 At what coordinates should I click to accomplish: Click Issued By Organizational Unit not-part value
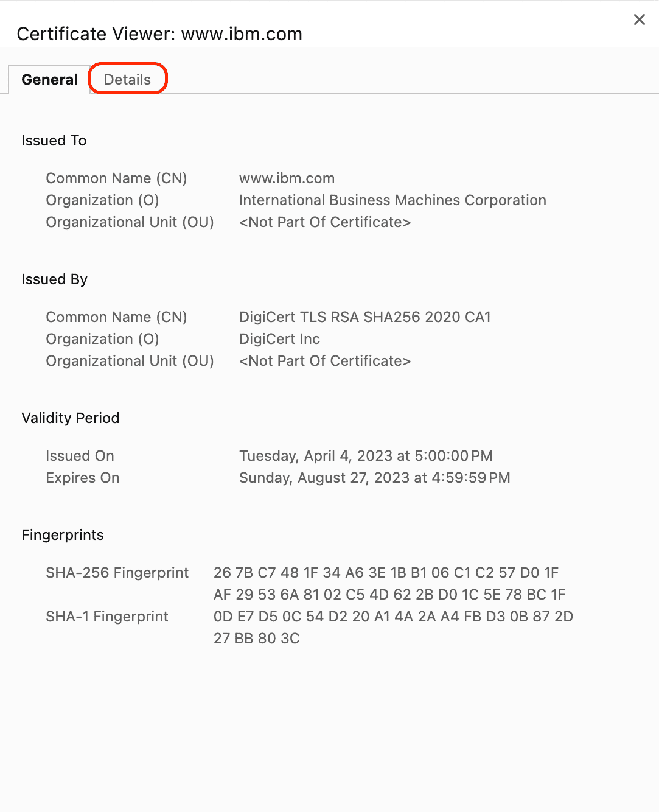point(325,361)
